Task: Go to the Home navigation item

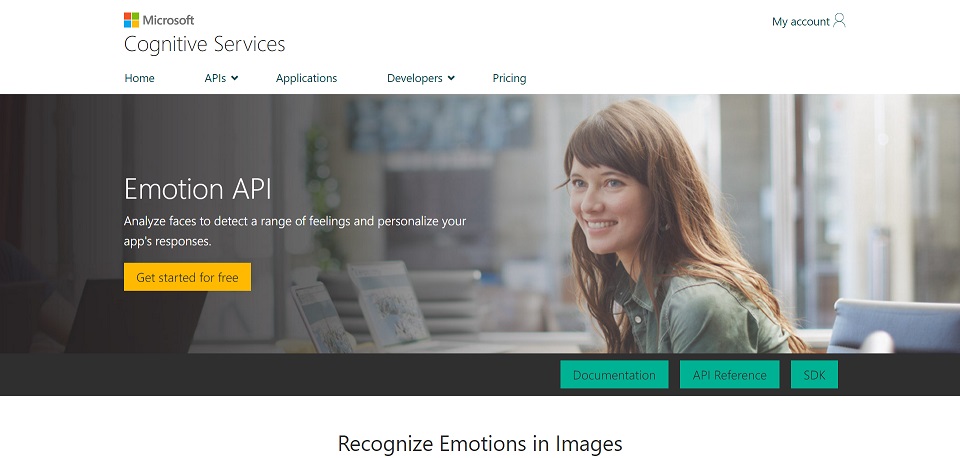Action: [140, 78]
